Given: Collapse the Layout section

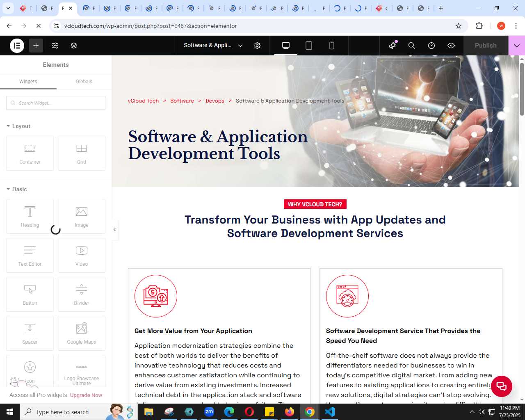Looking at the screenshot, I should (x=18, y=126).
